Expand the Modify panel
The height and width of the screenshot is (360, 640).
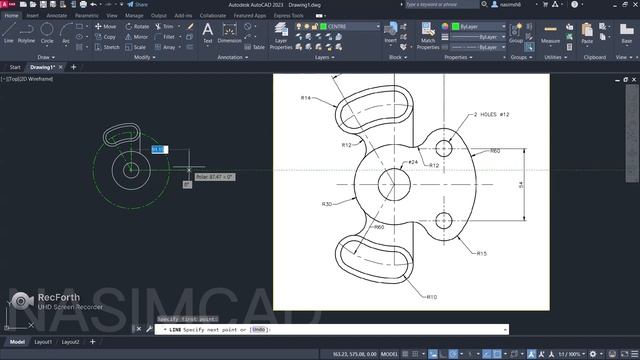(144, 58)
